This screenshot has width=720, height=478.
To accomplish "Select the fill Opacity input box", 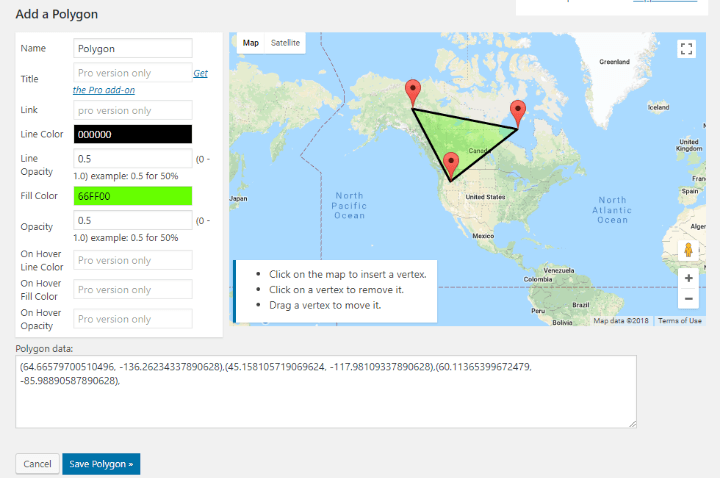I will tap(133, 220).
